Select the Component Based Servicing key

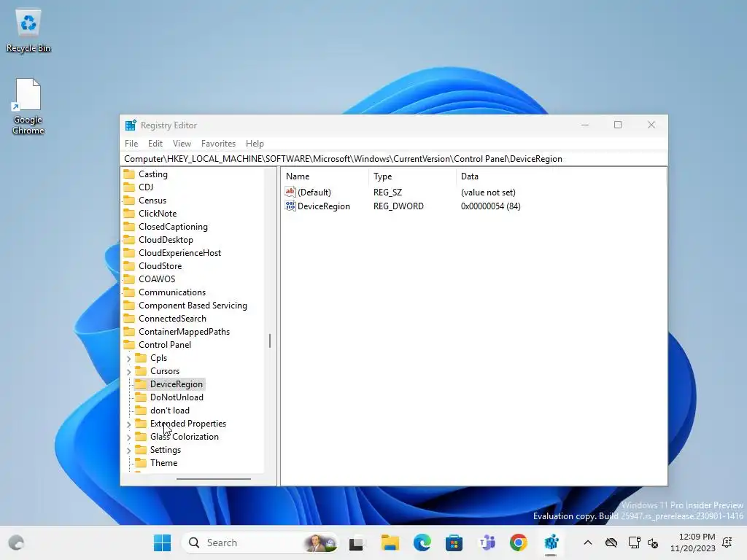(x=193, y=306)
